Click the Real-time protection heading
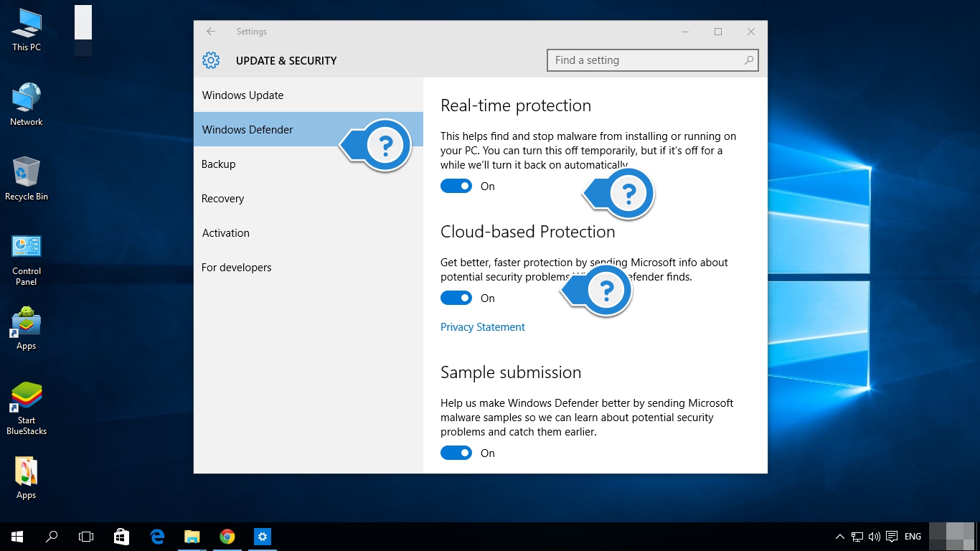Screen dimensions: 980x551 coord(516,106)
